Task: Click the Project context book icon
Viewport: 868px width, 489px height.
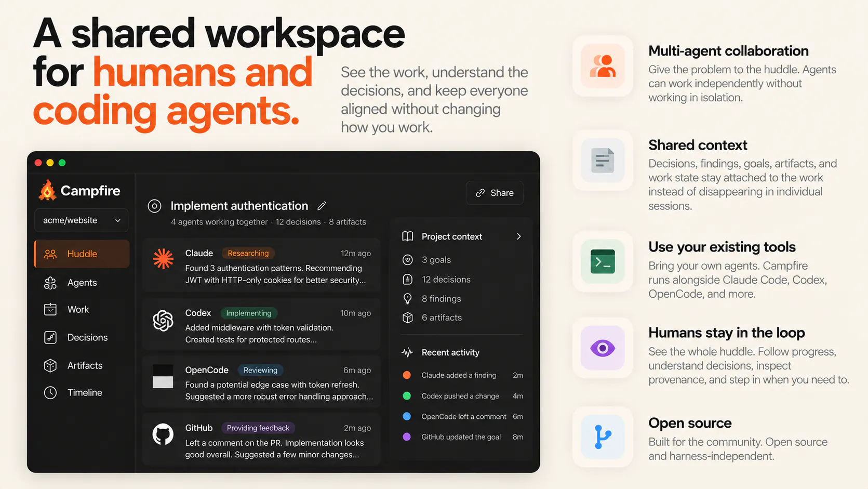Action: click(x=408, y=236)
